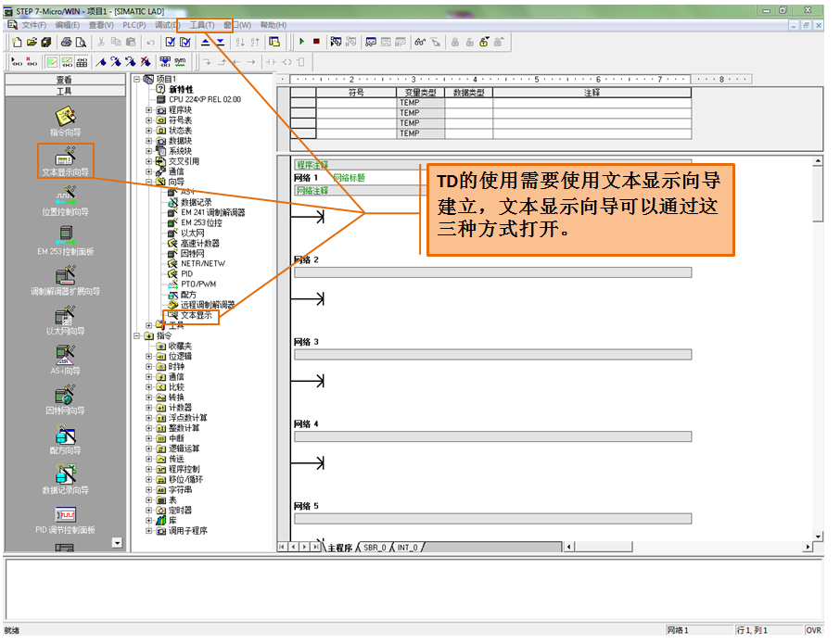The image size is (840, 644).
Task: Click the Download to PLC arrow icon
Action: click(x=220, y=43)
